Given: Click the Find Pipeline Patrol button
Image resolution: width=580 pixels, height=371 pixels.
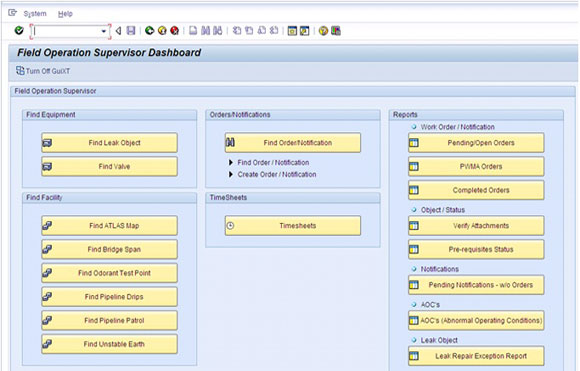Looking at the screenshot, I should [x=109, y=320].
